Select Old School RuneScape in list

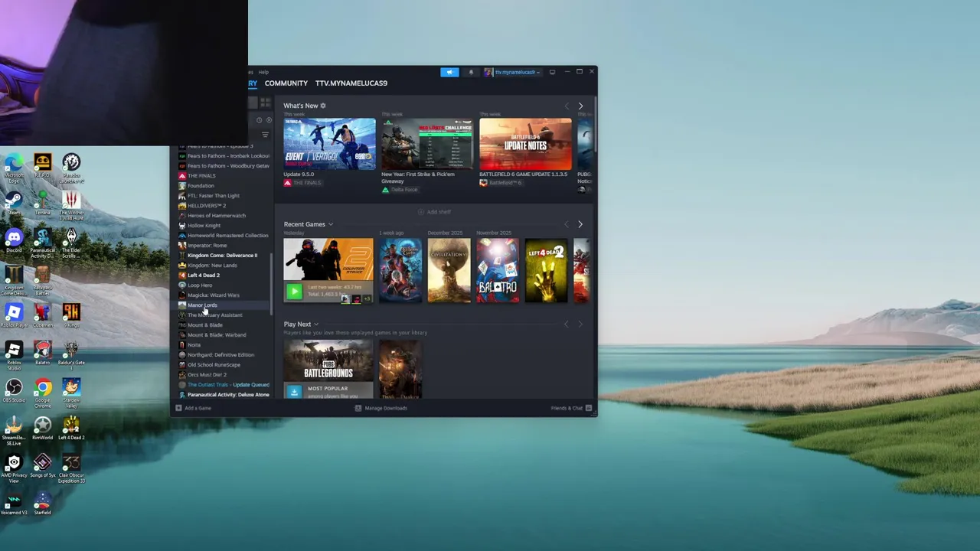tap(225, 365)
